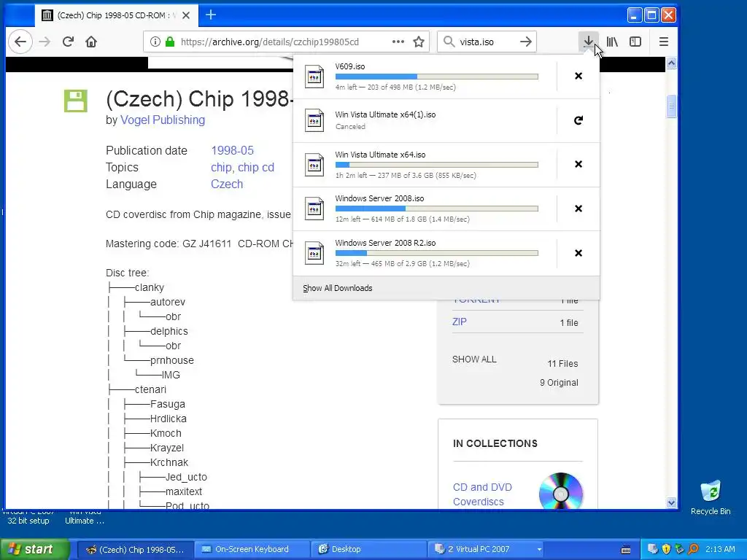This screenshot has height=560, width=747.
Task: Open the Firefox home page
Action: point(91,42)
